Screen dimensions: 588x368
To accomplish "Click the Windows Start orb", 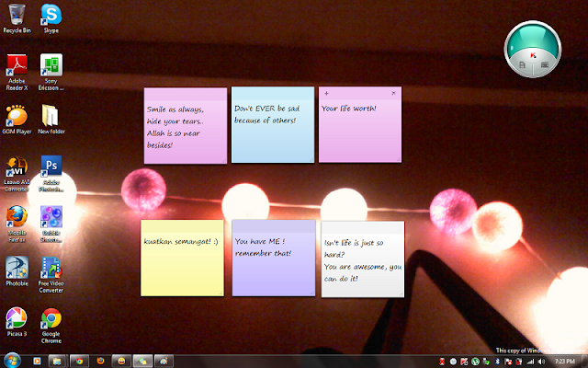I will click(x=12, y=361).
